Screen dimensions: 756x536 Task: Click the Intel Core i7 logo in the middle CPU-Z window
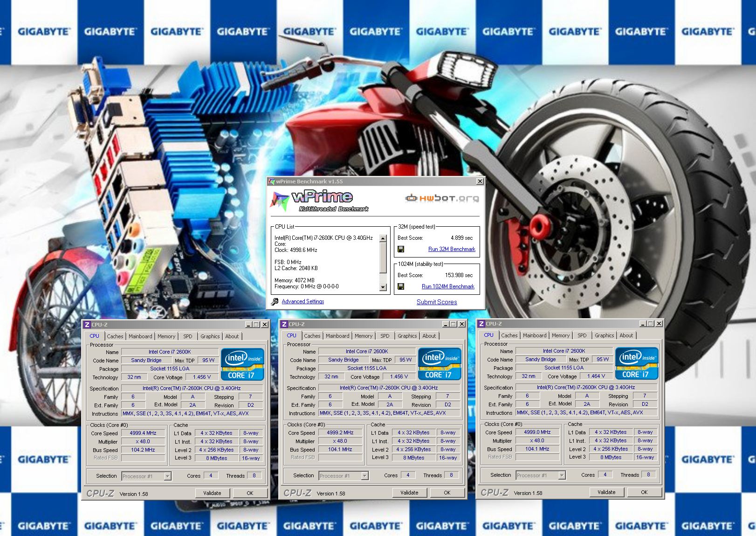[x=440, y=364]
